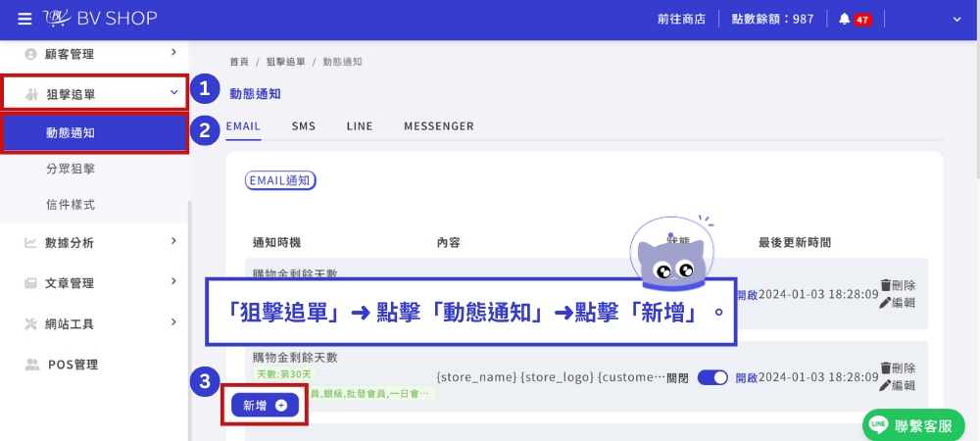The width and height of the screenshot is (980, 441).
Task: Expand the 數據分析 menu chevron
Action: click(173, 241)
